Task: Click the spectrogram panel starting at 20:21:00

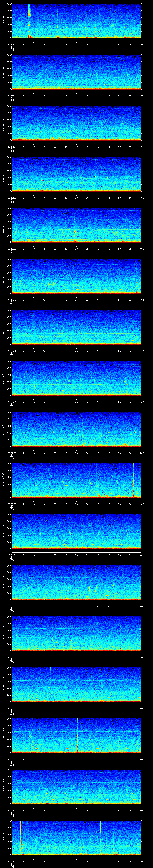Action: click(77, 378)
